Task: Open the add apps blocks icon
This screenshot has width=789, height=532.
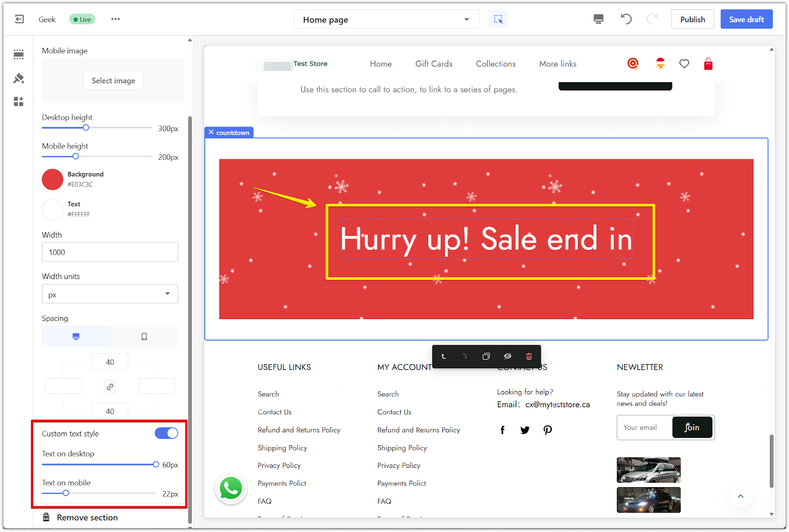Action: [19, 102]
